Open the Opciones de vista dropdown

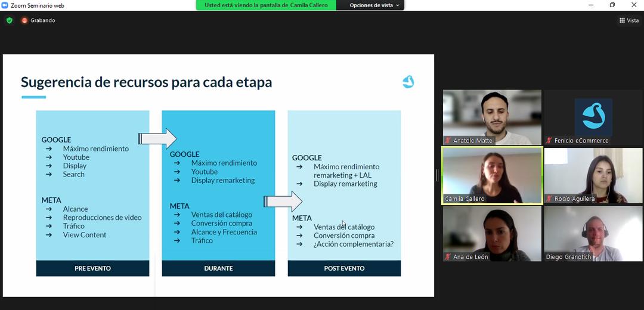point(374,5)
